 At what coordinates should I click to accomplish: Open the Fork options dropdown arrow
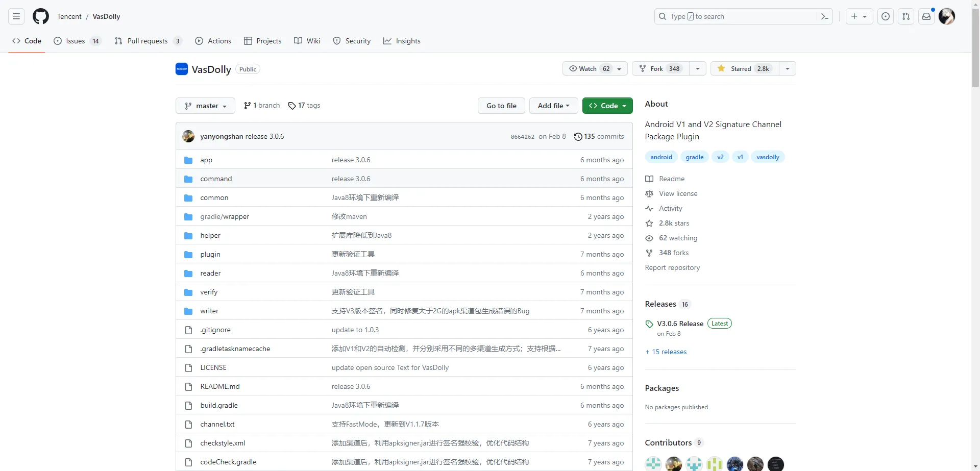[x=698, y=68]
